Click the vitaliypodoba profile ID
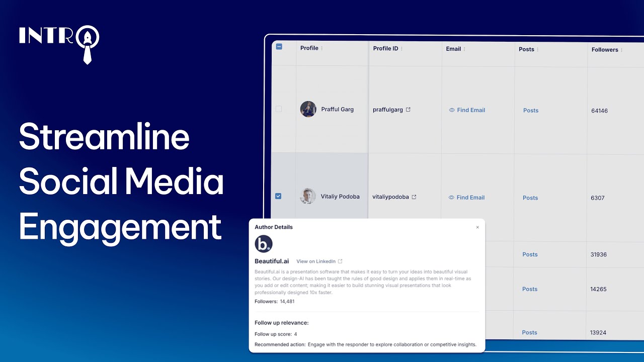The height and width of the screenshot is (362, 644). (390, 197)
